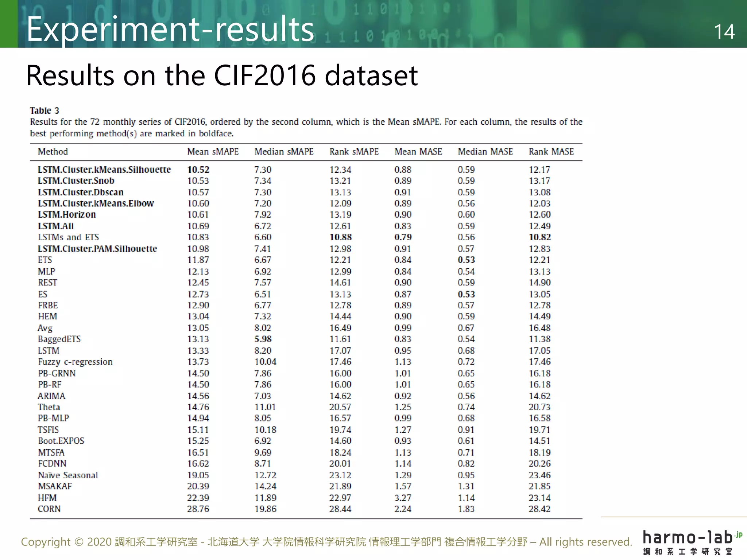Select the LSTMs and ETS row label
Screen dimensions: 747x560
click(68, 237)
